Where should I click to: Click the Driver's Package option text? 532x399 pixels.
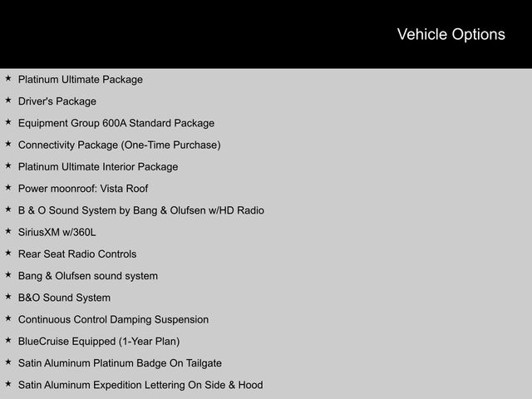[x=57, y=101]
